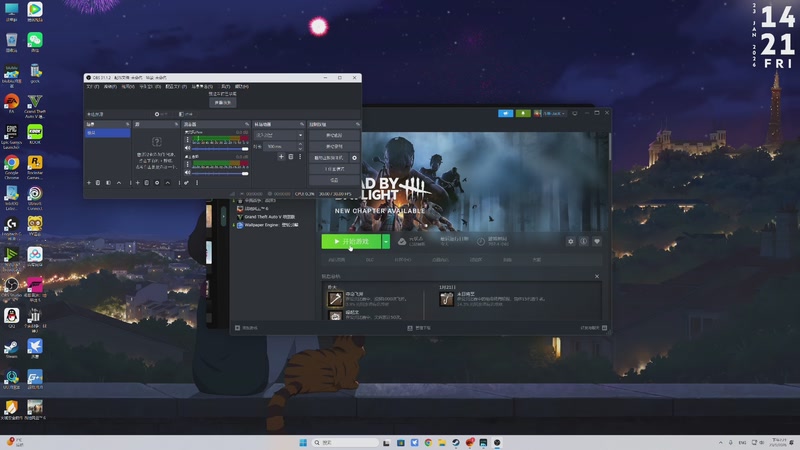This screenshot has width=800, height=450.
Task: Decrease transition duration with down stepper
Action: (300, 148)
